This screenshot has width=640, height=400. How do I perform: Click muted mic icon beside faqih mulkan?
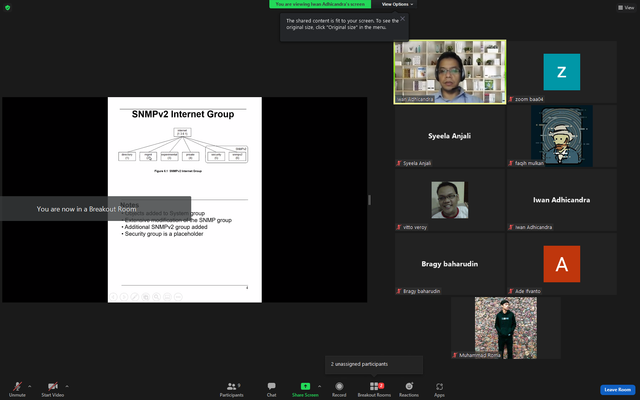tap(511, 163)
